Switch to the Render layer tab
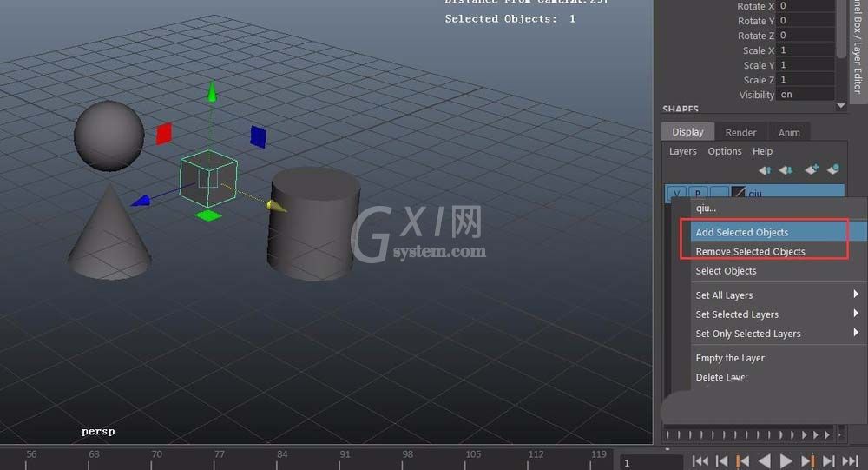This screenshot has height=470, width=868. coord(740,132)
